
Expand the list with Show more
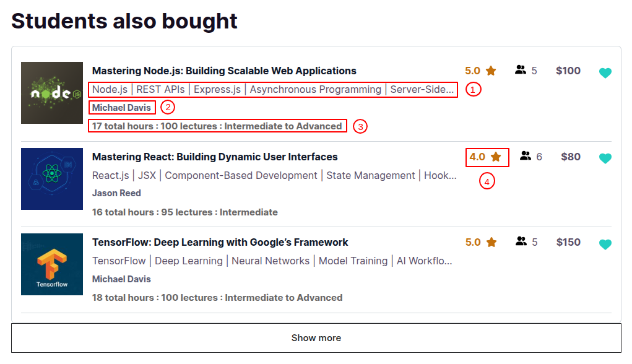(316, 338)
